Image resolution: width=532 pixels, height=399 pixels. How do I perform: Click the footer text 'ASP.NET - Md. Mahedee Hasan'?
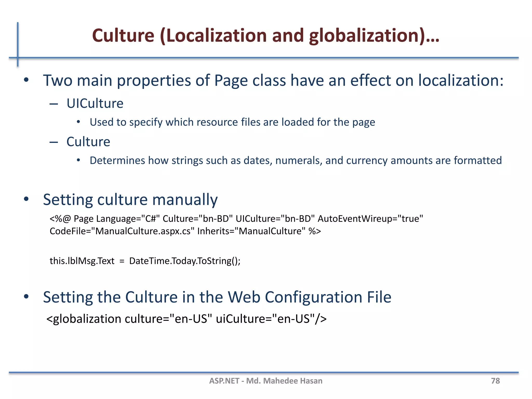pyautogui.click(x=266, y=381)
